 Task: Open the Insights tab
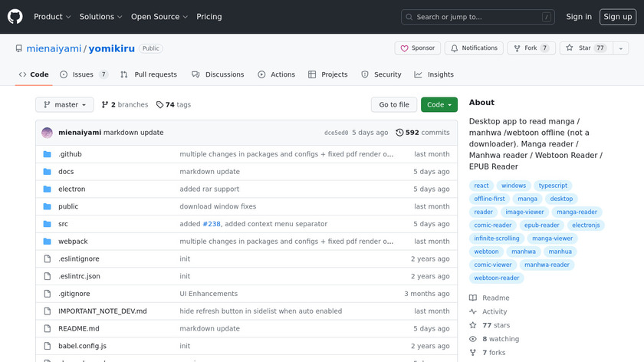coord(434,74)
